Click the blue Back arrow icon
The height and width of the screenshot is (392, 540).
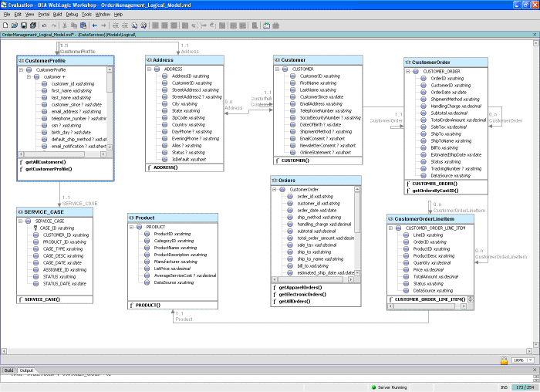coord(95,25)
